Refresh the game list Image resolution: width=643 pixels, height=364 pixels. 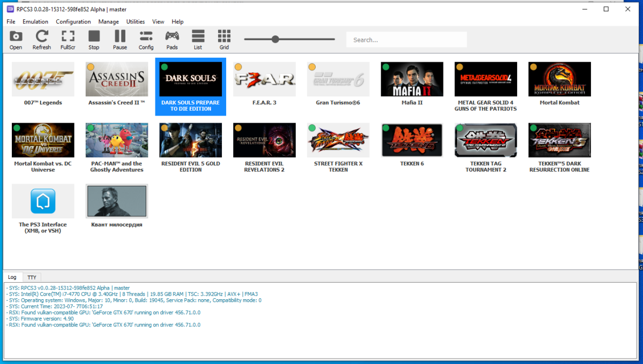point(42,40)
